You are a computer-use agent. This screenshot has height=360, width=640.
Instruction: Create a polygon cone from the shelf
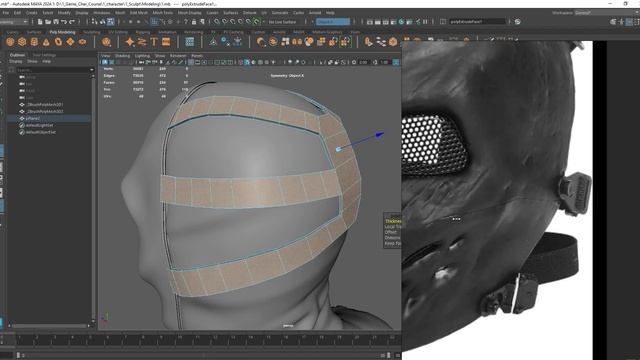[46, 42]
